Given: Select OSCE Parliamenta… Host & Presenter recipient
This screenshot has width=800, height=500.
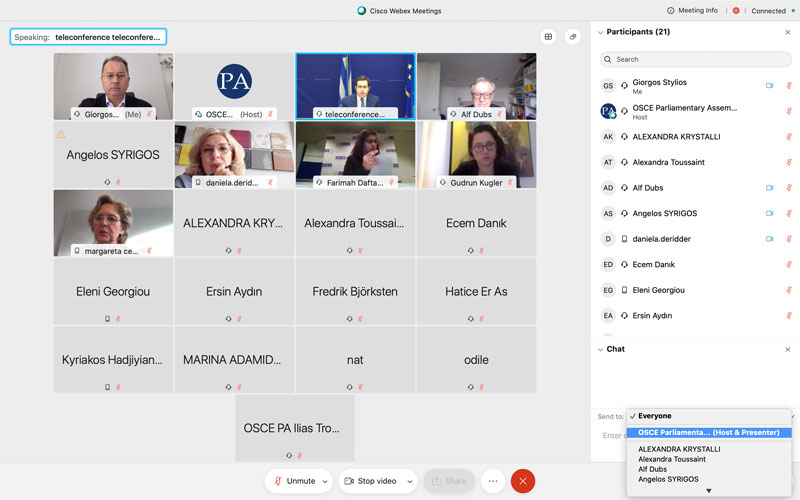Looking at the screenshot, I should [x=710, y=432].
